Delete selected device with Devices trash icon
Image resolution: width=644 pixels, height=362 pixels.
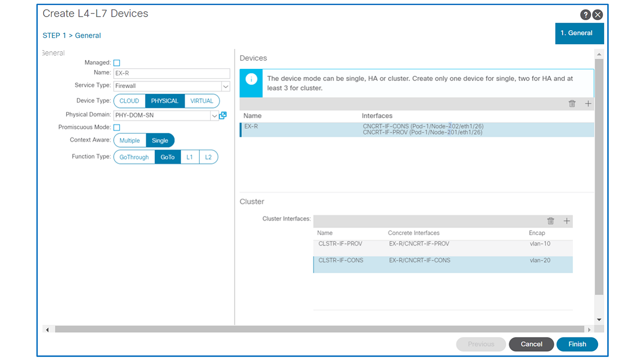click(x=572, y=104)
